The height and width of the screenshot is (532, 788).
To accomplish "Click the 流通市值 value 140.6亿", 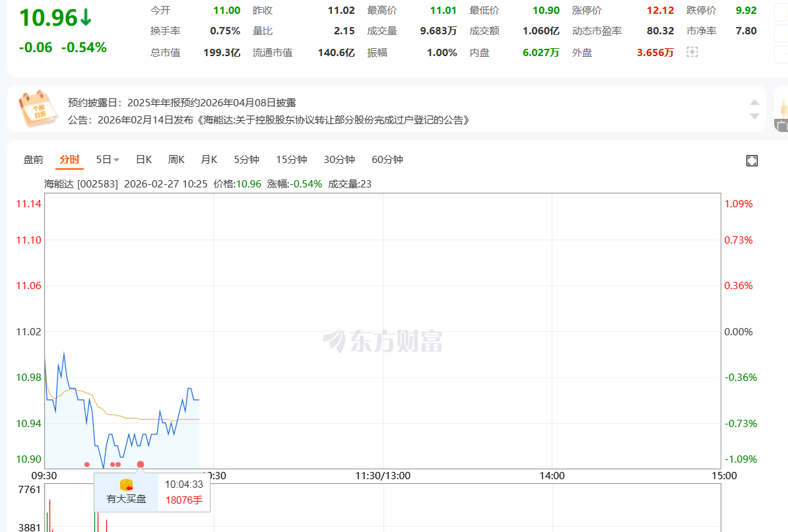I will click(x=336, y=53).
